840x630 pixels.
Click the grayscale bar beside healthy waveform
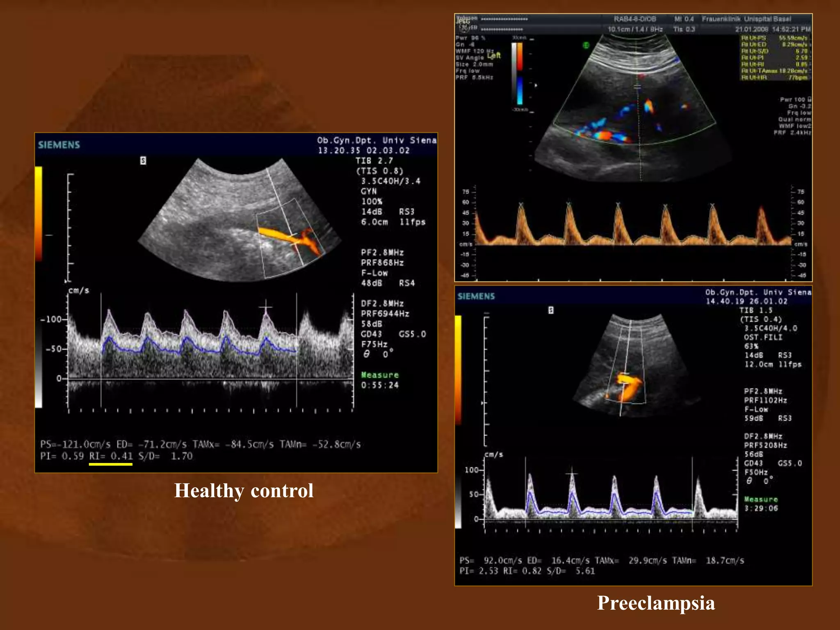point(39,365)
